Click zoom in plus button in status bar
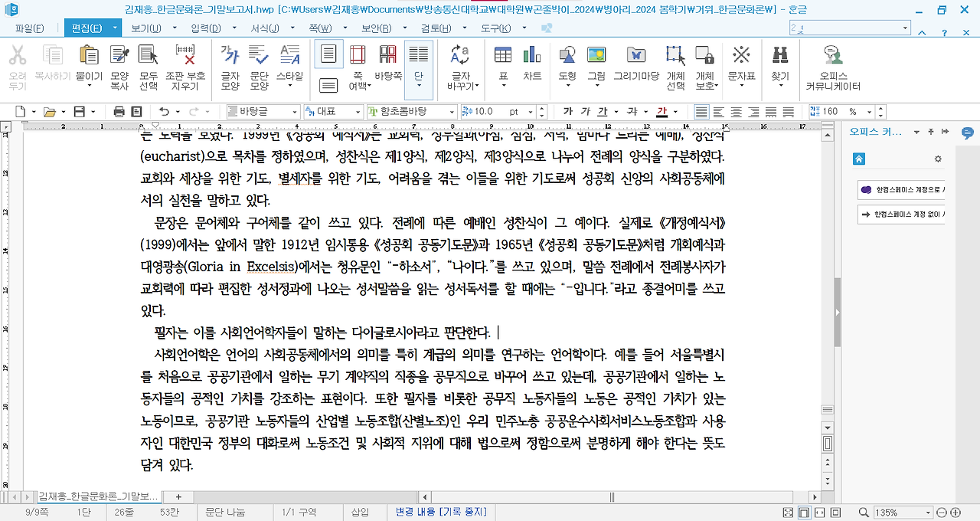 coord(957,513)
